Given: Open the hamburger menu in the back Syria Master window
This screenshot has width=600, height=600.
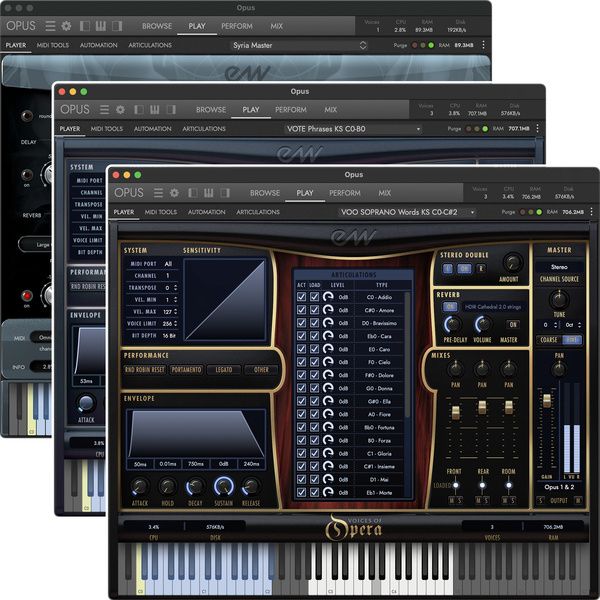Looking at the screenshot, I should [50, 26].
